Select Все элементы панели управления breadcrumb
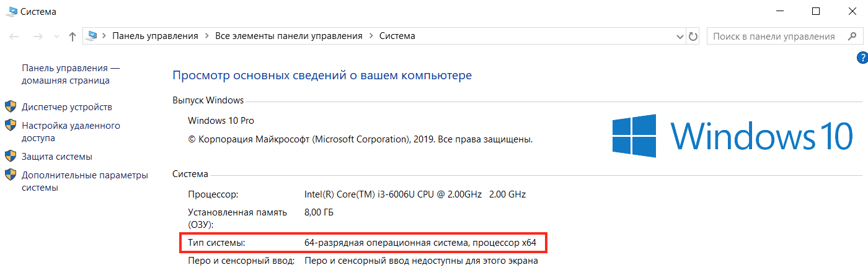 288,36
